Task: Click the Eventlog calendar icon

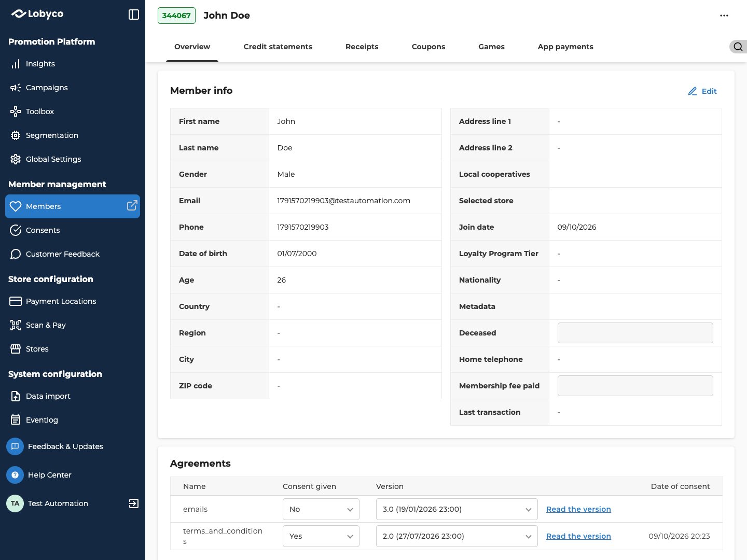Action: [16, 420]
